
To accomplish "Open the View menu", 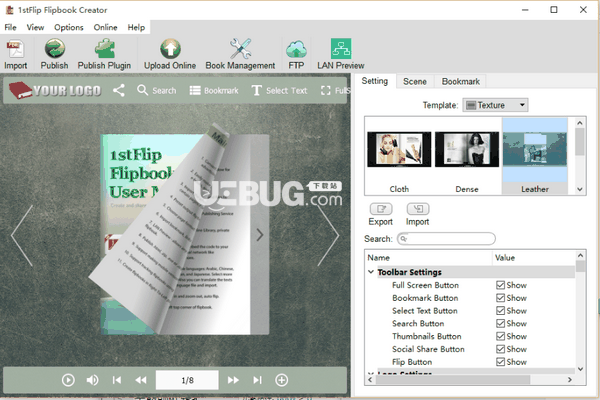I will click(x=35, y=28).
